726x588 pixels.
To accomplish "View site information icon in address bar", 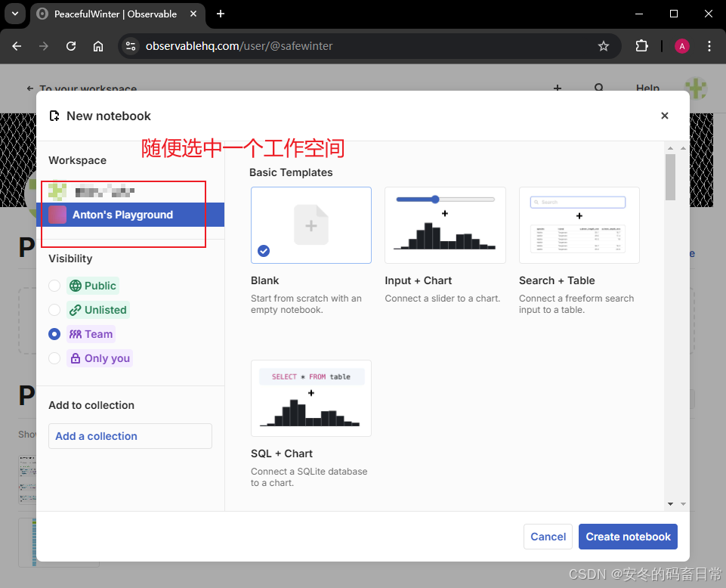I will pos(131,46).
